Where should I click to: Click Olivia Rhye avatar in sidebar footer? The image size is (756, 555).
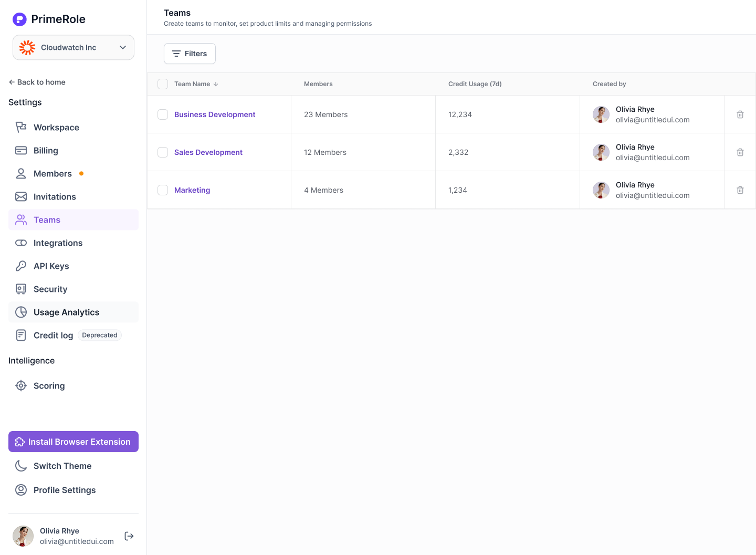click(x=23, y=536)
